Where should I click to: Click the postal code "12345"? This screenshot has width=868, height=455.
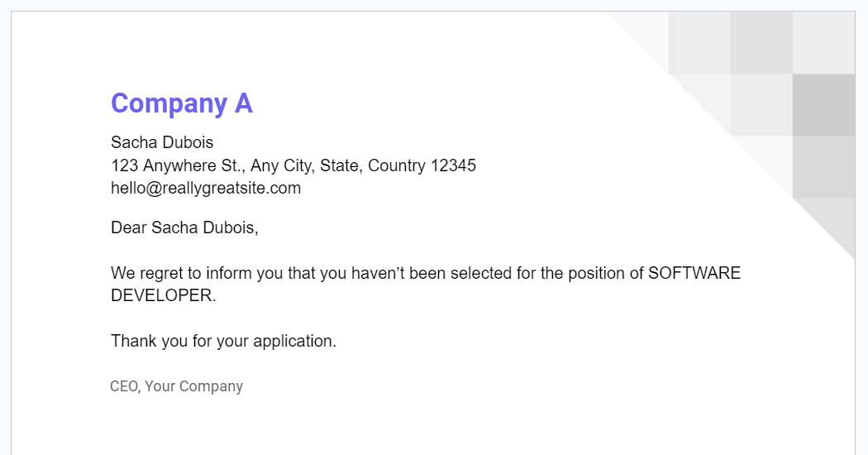point(453,165)
